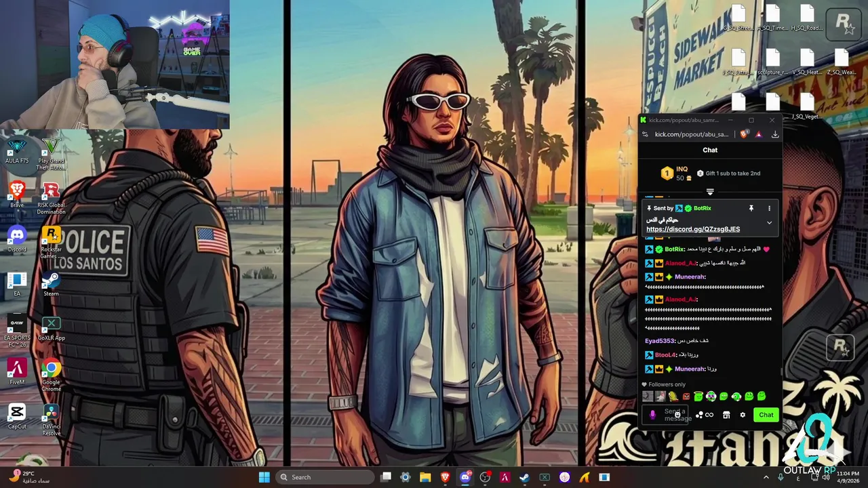Open the Steam desktop shortcut
868x488 pixels.
click(x=52, y=283)
